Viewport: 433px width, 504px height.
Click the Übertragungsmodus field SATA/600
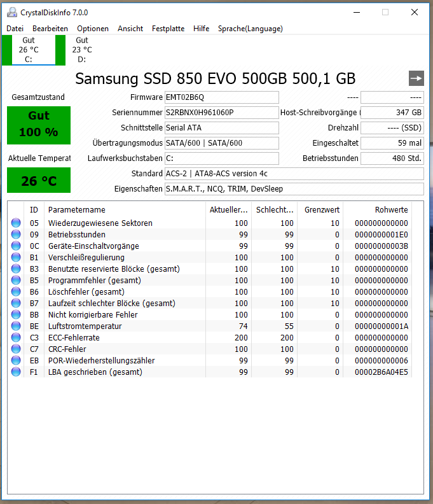click(x=222, y=143)
